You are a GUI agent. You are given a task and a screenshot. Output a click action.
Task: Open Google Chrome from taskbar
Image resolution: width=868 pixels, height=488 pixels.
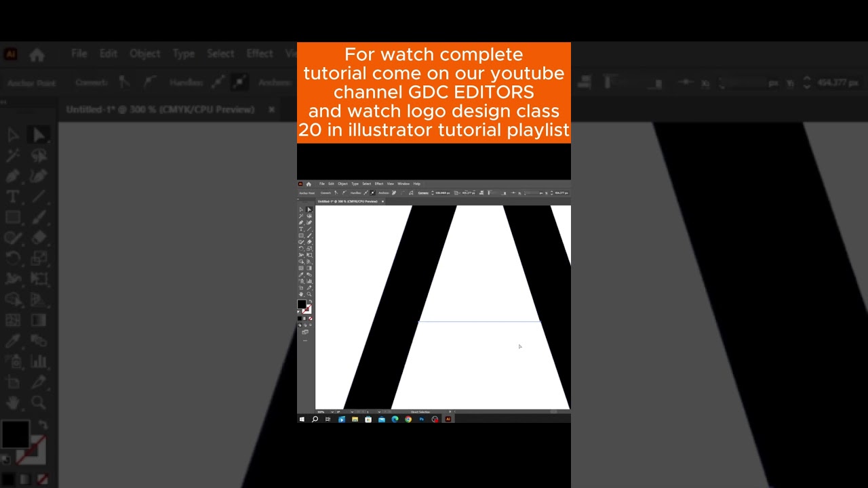408,420
